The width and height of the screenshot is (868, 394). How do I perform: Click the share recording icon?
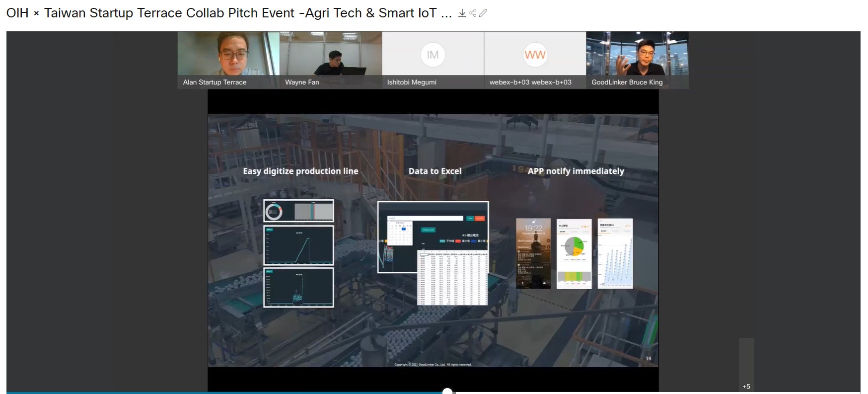click(x=473, y=13)
